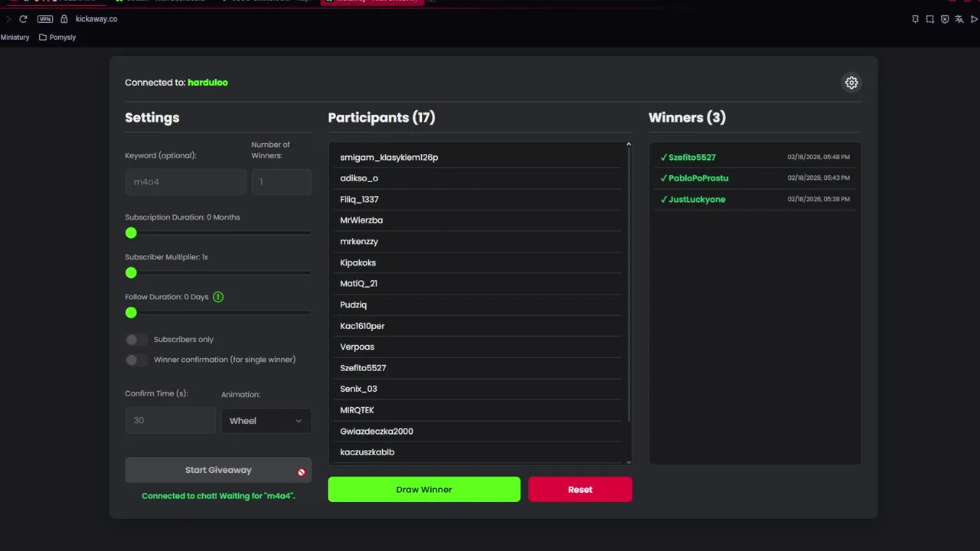Select participant mrkenzzy
980x551 pixels.
[x=479, y=242]
